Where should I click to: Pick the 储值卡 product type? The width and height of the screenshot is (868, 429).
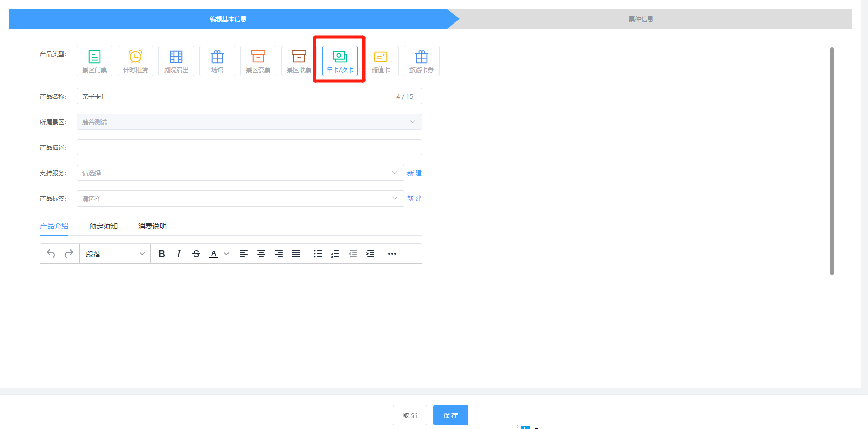click(x=381, y=61)
